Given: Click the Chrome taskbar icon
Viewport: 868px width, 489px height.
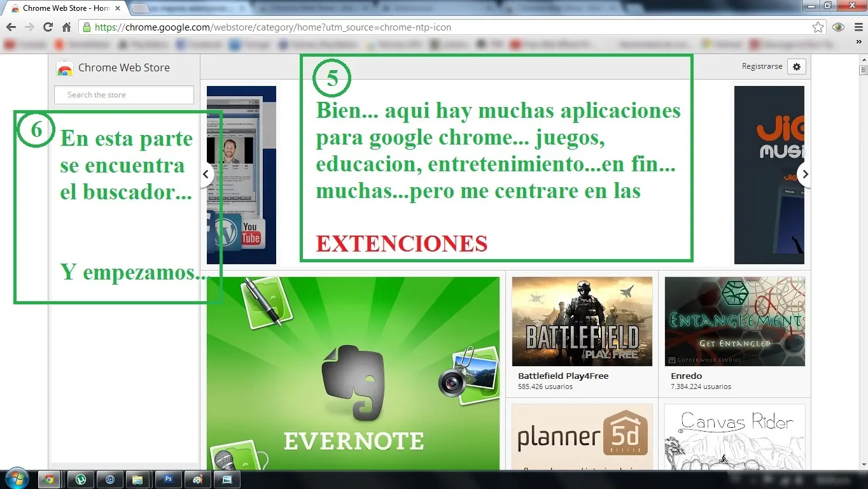Looking at the screenshot, I should tap(49, 479).
